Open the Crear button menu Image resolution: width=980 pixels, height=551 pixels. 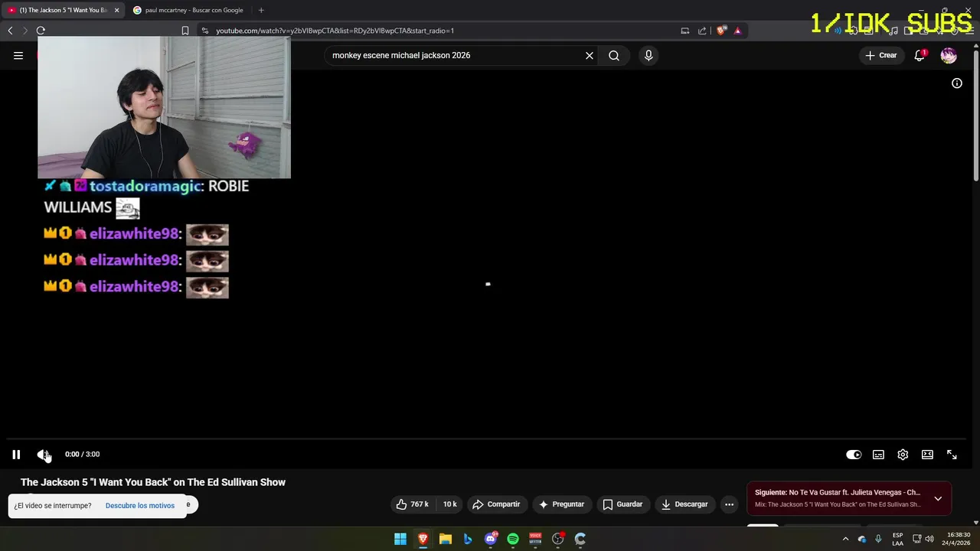coord(881,55)
